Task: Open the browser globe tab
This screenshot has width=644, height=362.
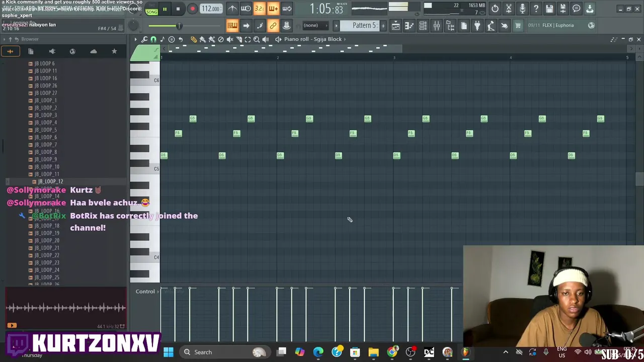Action: point(72,51)
